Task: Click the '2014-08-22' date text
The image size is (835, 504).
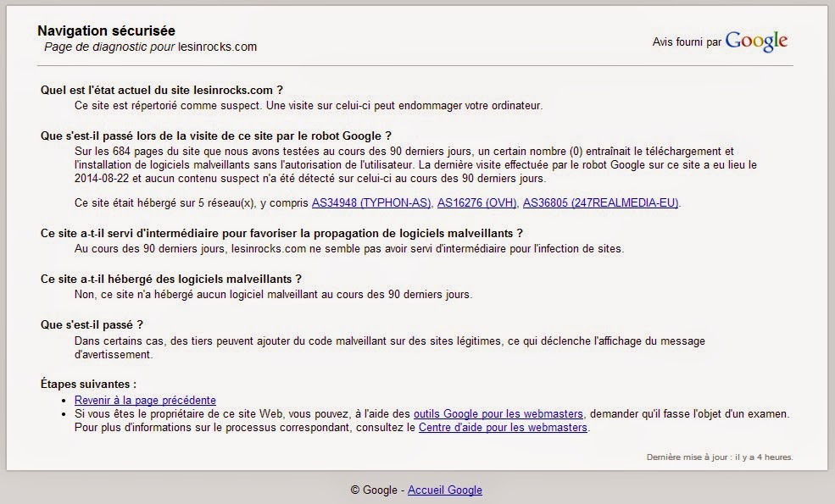Action: coord(102,178)
